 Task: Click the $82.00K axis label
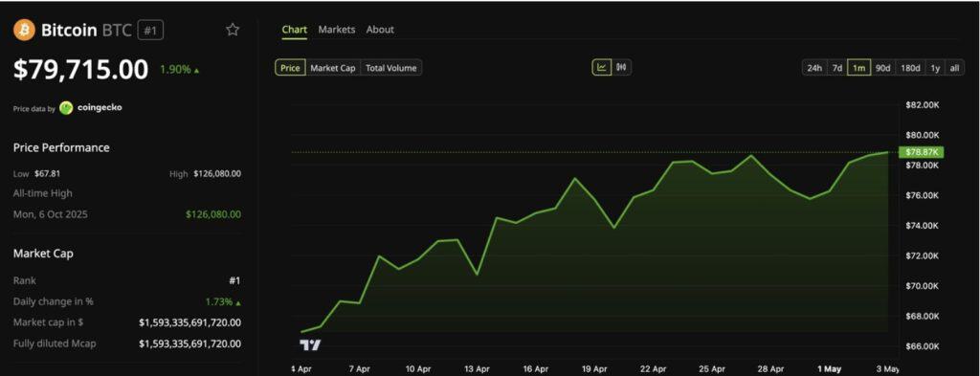[922, 105]
